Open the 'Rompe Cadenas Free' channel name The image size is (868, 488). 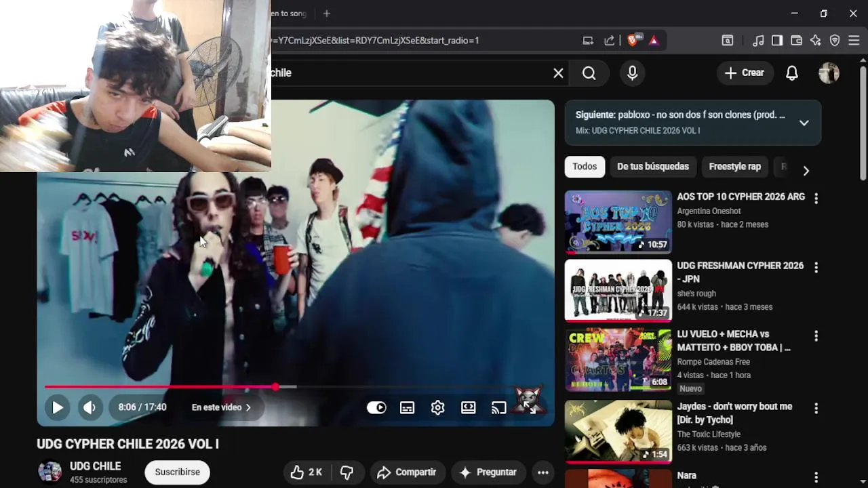[713, 362]
